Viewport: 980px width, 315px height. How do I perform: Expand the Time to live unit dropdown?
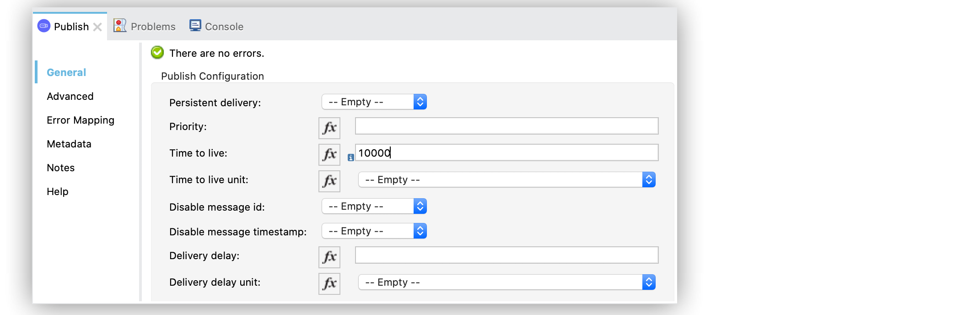[506, 179]
